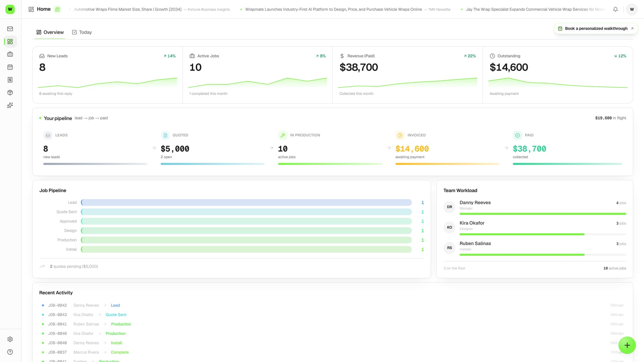The height and width of the screenshot is (362, 644).
Task: Click Danny Reeves workload progress bar
Action: coord(543,214)
